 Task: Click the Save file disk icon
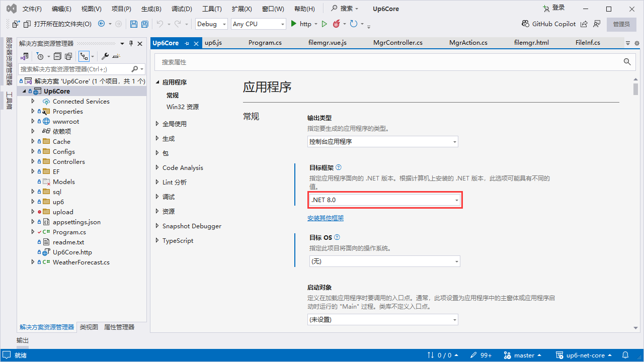(x=134, y=24)
